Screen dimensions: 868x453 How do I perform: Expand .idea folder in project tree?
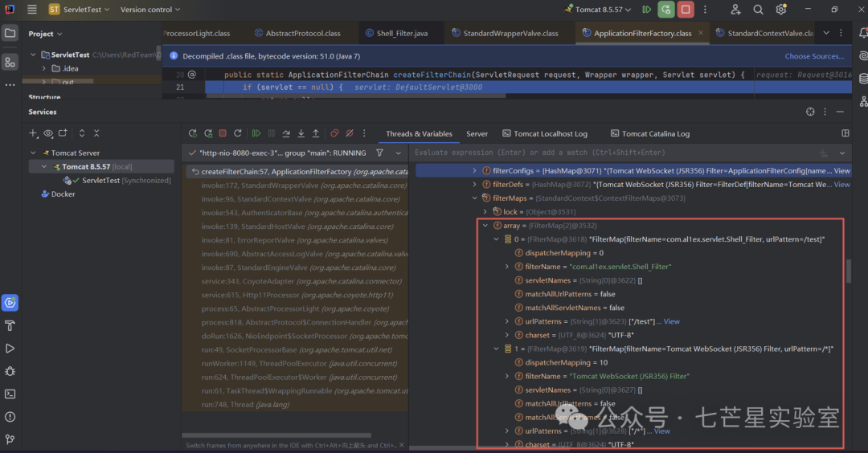[44, 68]
